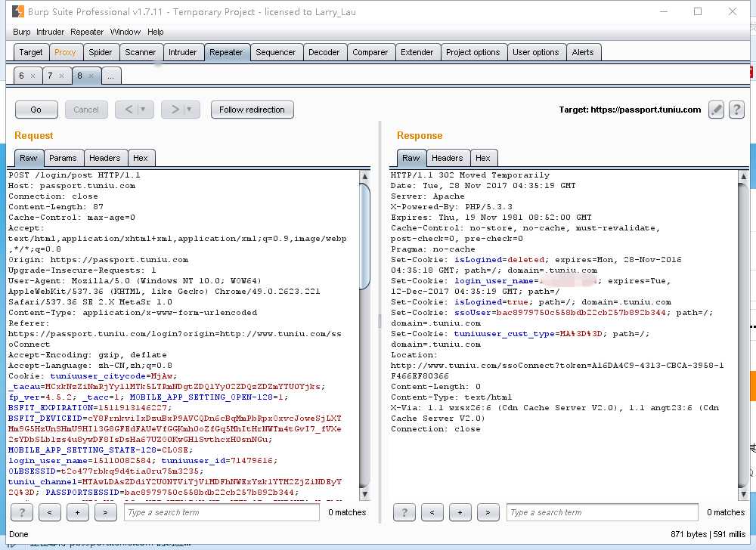Go to previous request search match
Image resolution: width=756 pixels, height=550 pixels.
(50, 512)
